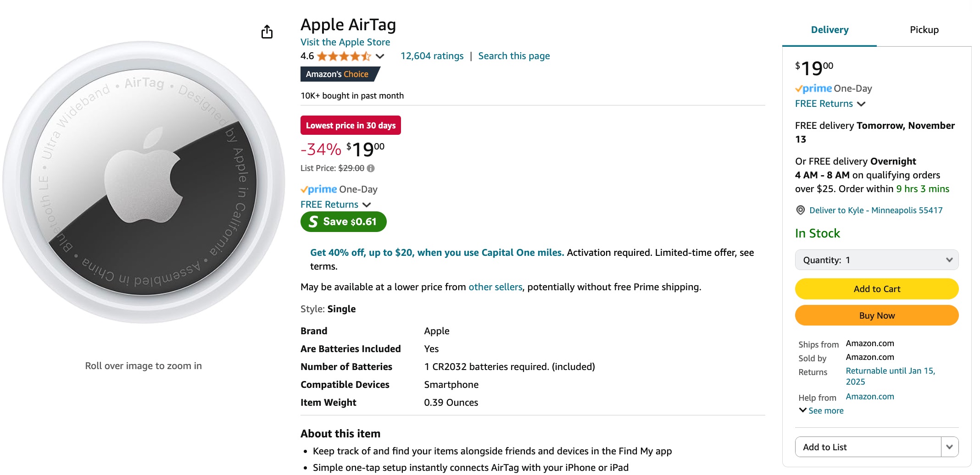Click the green Save $0.61 coupon badge
Screen dimensions: 980x475
pos(343,221)
